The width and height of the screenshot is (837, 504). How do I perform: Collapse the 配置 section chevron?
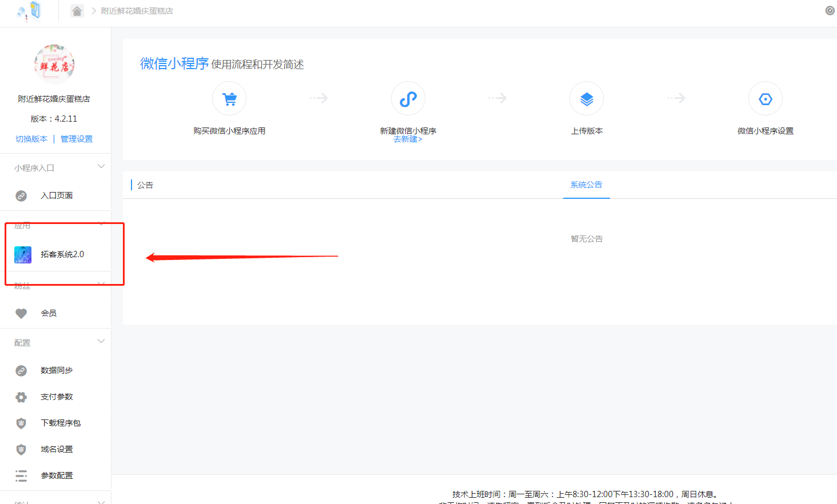click(x=101, y=342)
